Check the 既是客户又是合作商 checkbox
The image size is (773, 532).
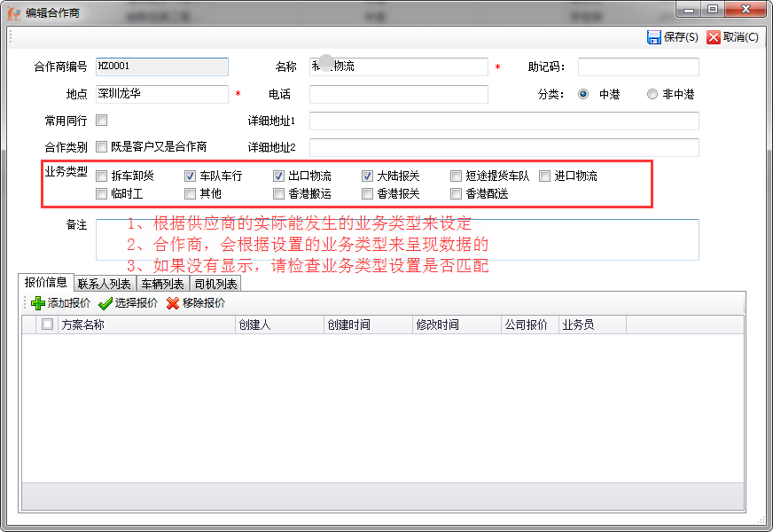click(x=102, y=147)
